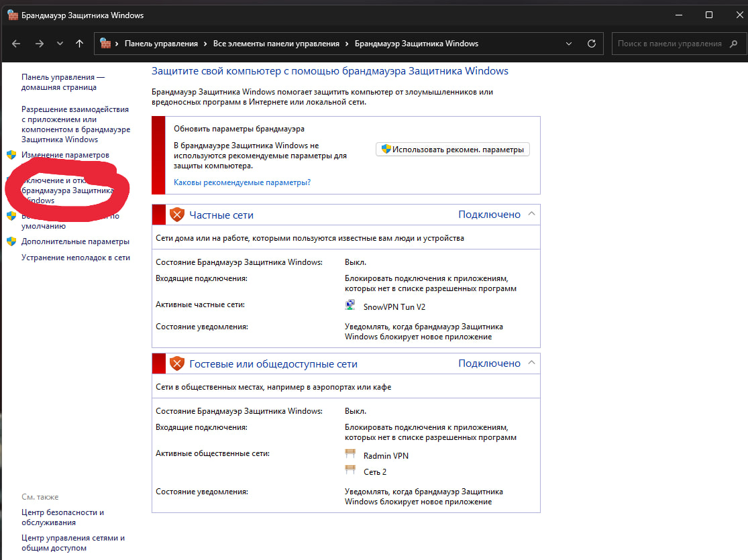748x560 pixels.
Task: Select 'Панель управления' breadcrumb
Action: [x=161, y=44]
